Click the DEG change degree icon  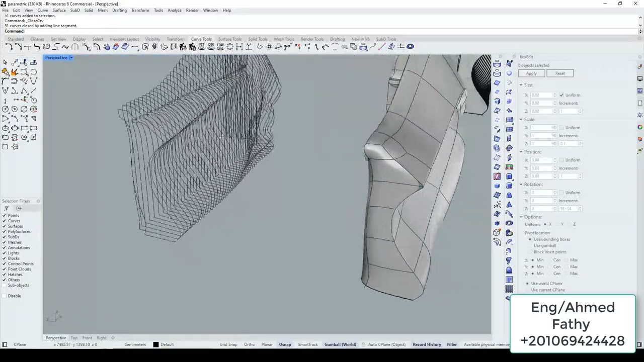[x=211, y=47]
